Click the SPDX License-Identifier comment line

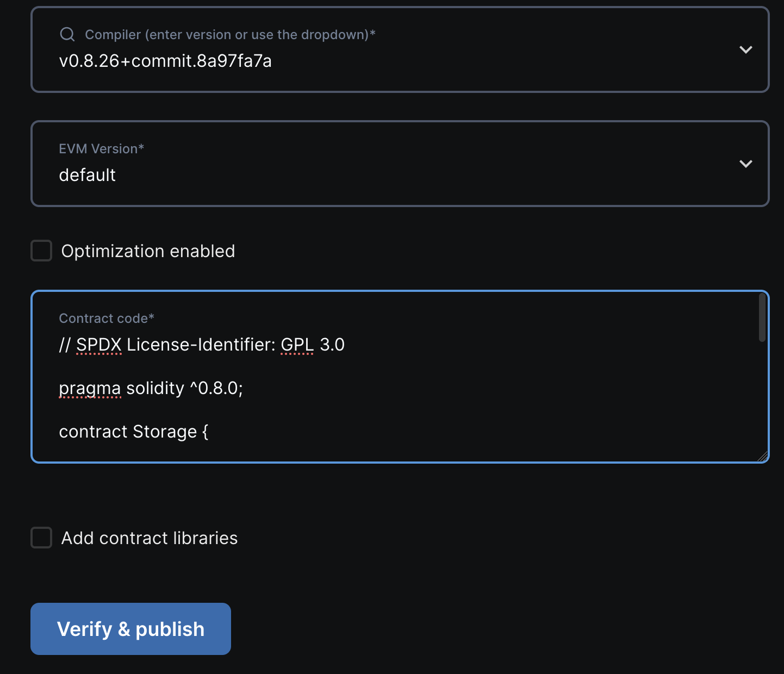pos(202,344)
